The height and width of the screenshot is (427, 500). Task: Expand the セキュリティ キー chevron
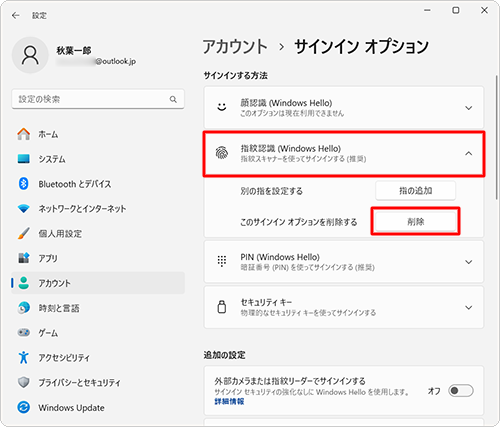tap(469, 307)
